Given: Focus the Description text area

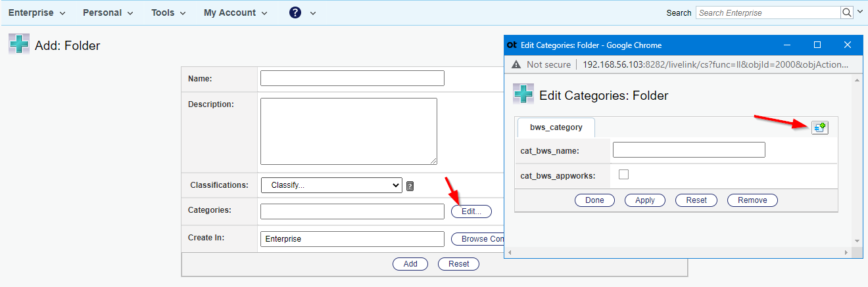Looking at the screenshot, I should pos(349,131).
